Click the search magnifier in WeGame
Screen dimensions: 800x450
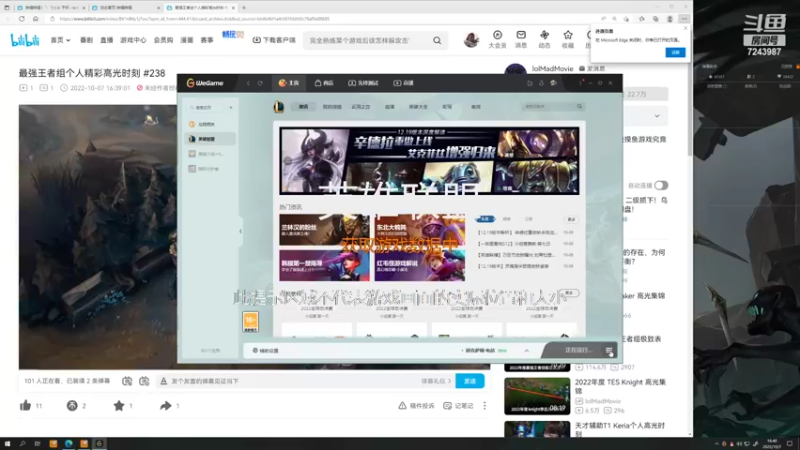(x=580, y=107)
